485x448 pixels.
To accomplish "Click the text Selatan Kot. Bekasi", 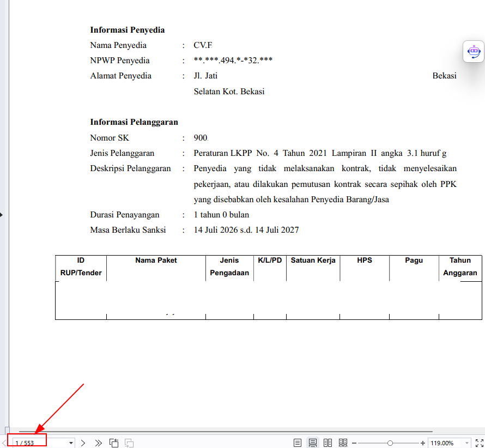I will (229, 92).
